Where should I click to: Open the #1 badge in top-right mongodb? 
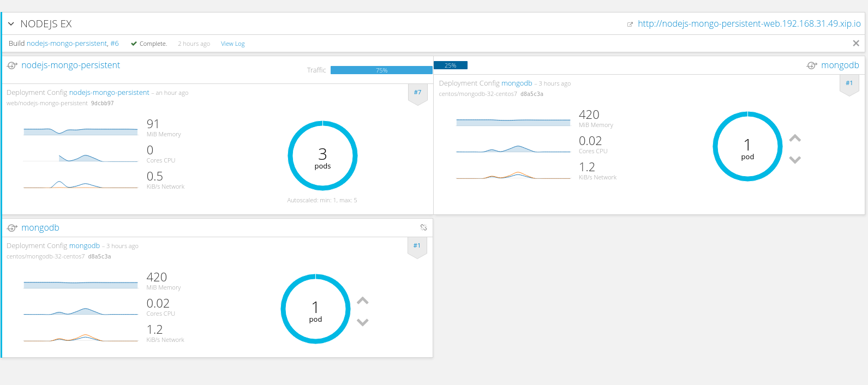click(849, 83)
